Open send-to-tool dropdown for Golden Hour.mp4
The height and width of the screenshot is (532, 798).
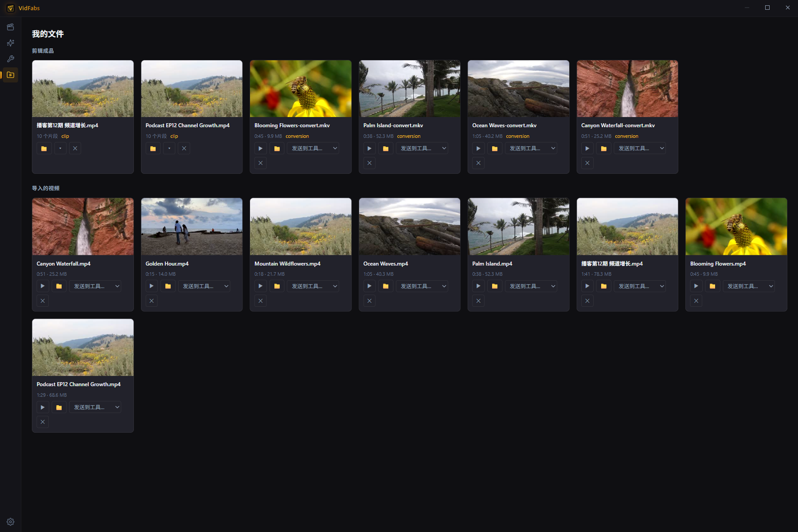pos(204,286)
